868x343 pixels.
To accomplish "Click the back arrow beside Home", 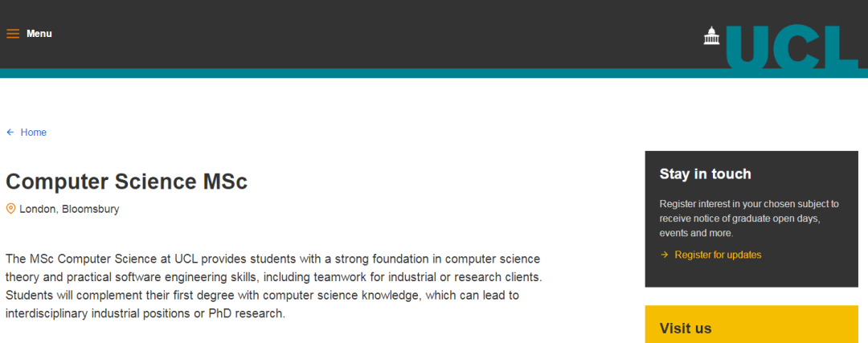I will pyautogui.click(x=10, y=133).
